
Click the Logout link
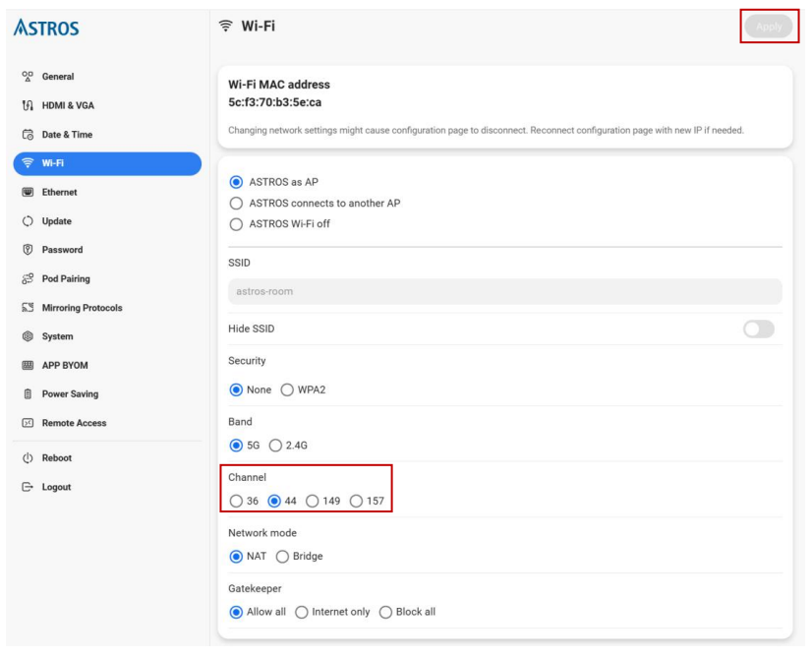pos(107,487)
